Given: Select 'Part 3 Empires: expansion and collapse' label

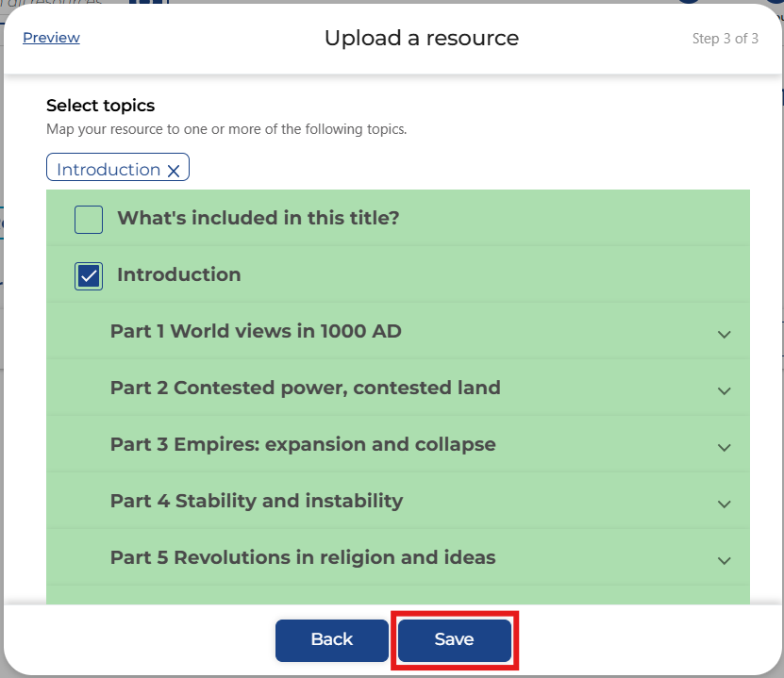Looking at the screenshot, I should 302,444.
